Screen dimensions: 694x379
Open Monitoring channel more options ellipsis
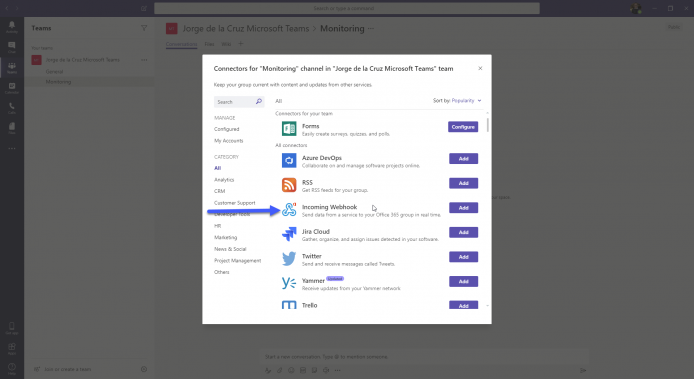[371, 28]
